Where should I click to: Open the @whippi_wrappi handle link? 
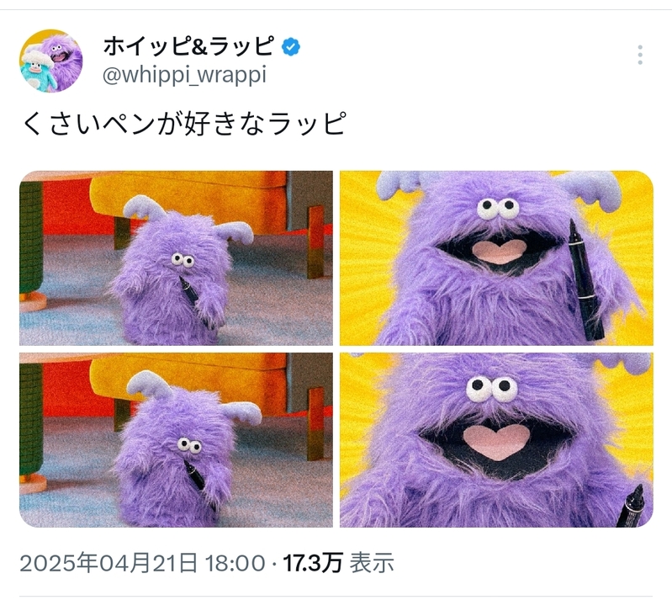point(184,75)
